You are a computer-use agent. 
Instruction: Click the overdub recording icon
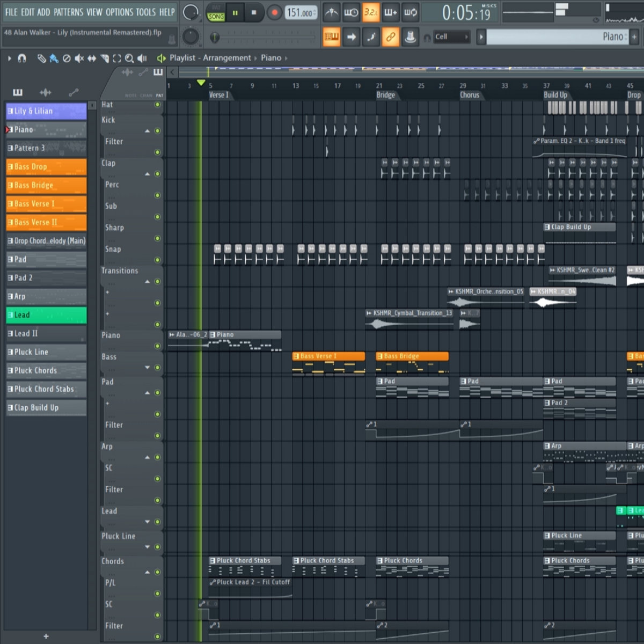point(391,12)
